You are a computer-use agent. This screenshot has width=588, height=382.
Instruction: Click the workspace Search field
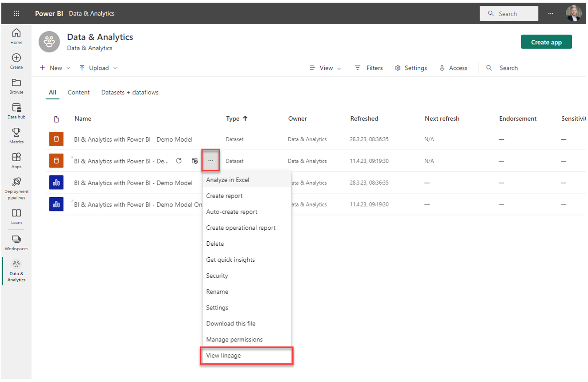click(x=508, y=68)
